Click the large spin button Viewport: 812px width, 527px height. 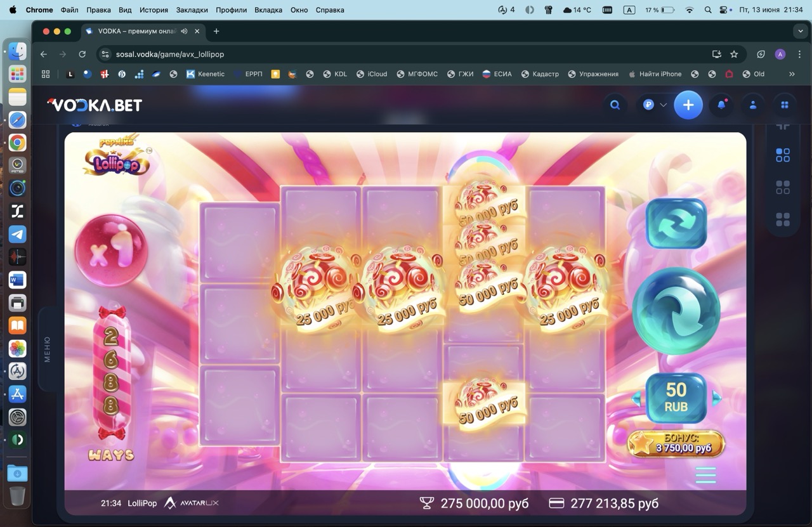click(676, 310)
